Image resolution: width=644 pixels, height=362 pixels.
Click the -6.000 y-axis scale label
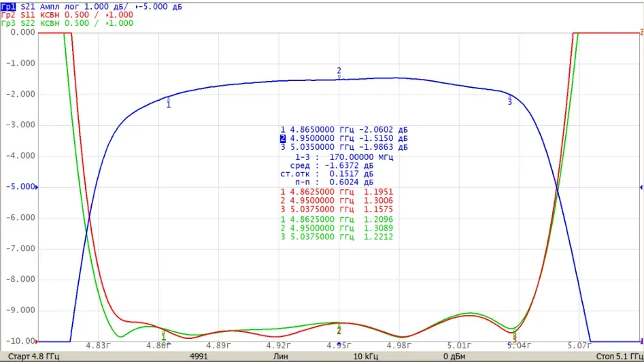coord(20,218)
